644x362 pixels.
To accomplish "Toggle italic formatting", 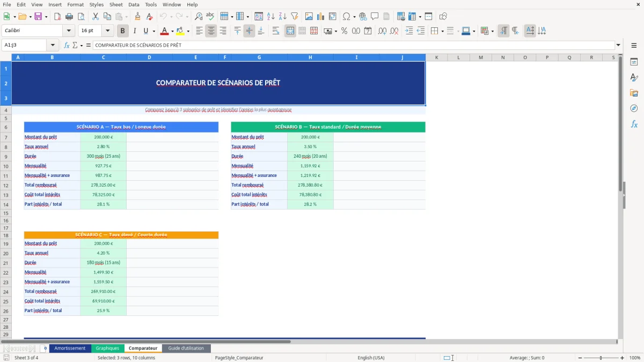I will click(134, 31).
